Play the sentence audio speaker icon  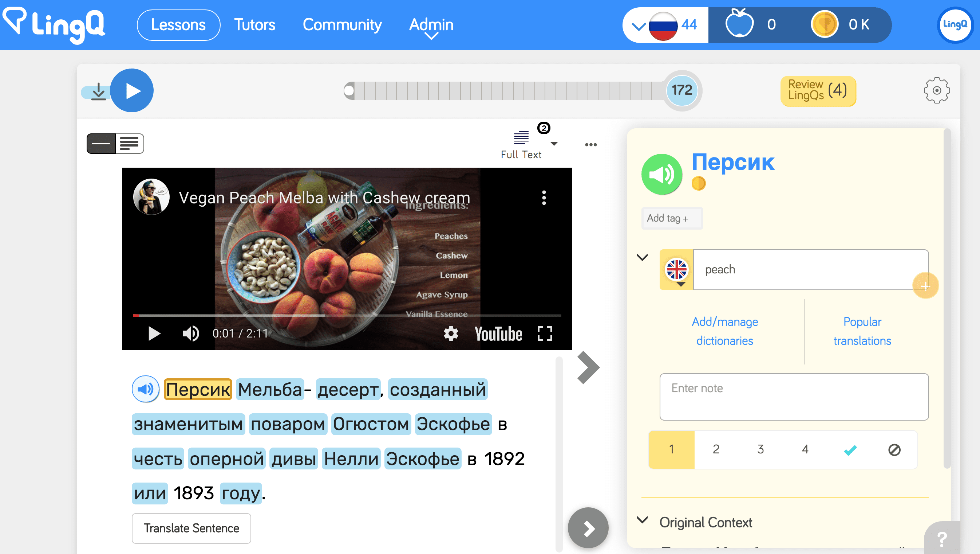click(x=145, y=389)
